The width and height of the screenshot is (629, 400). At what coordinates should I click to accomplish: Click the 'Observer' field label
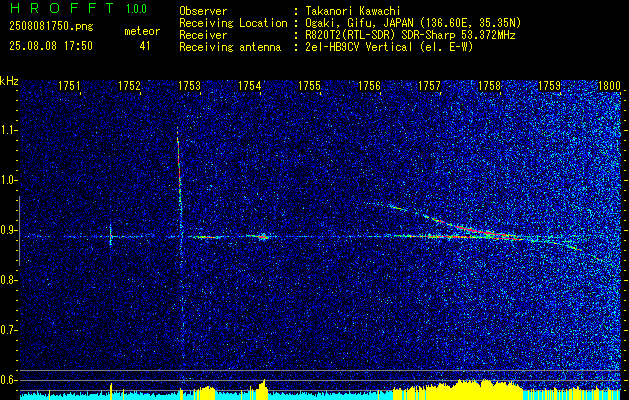click(x=203, y=11)
